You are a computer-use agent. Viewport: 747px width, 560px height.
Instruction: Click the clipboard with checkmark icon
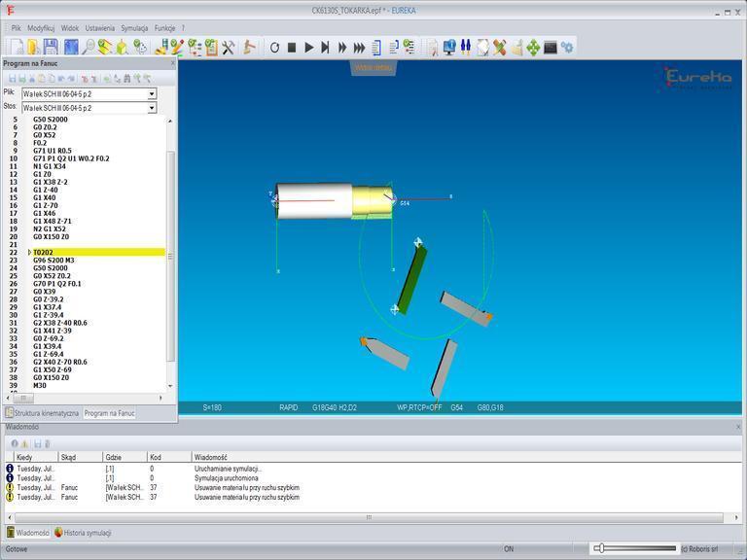(x=211, y=47)
